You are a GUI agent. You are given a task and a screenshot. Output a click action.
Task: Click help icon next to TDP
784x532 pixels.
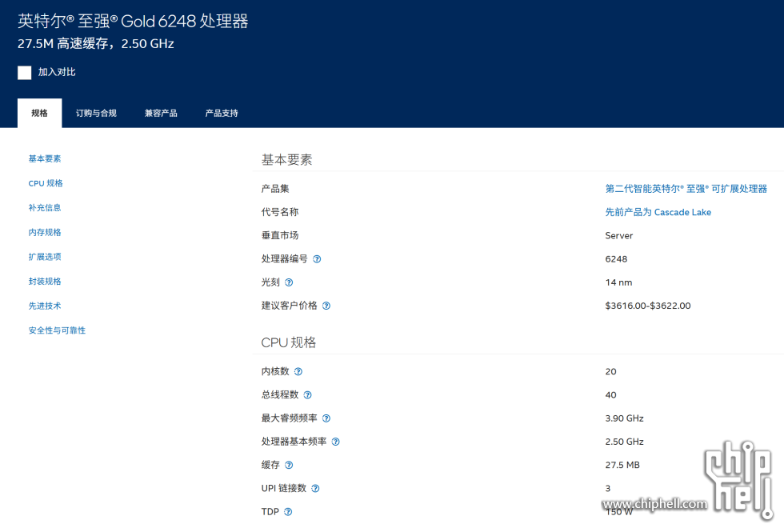click(x=288, y=511)
